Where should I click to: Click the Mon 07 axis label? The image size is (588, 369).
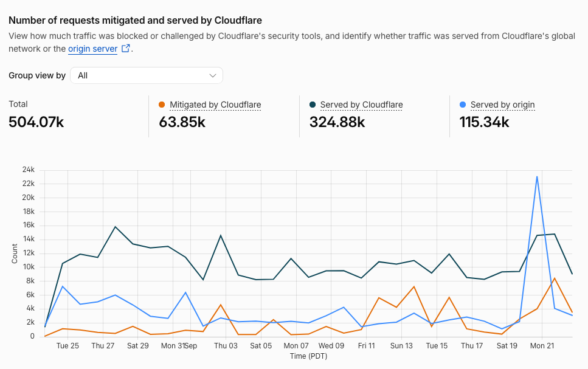296,346
